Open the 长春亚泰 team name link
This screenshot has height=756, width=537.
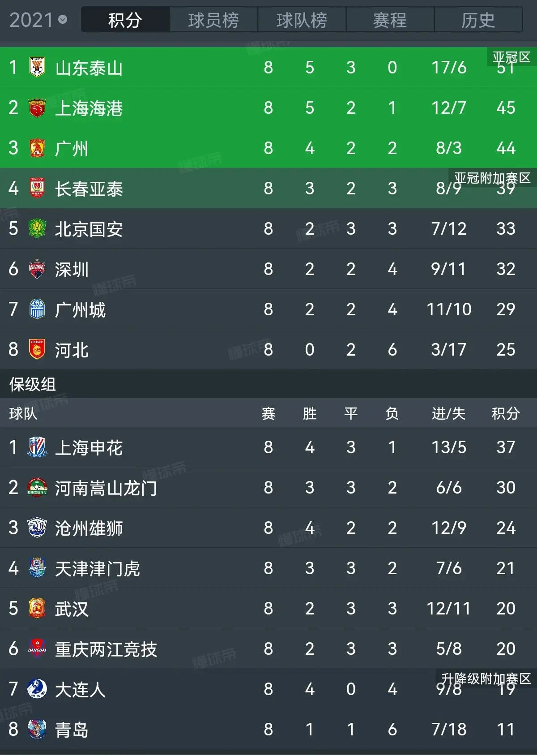[x=89, y=189]
